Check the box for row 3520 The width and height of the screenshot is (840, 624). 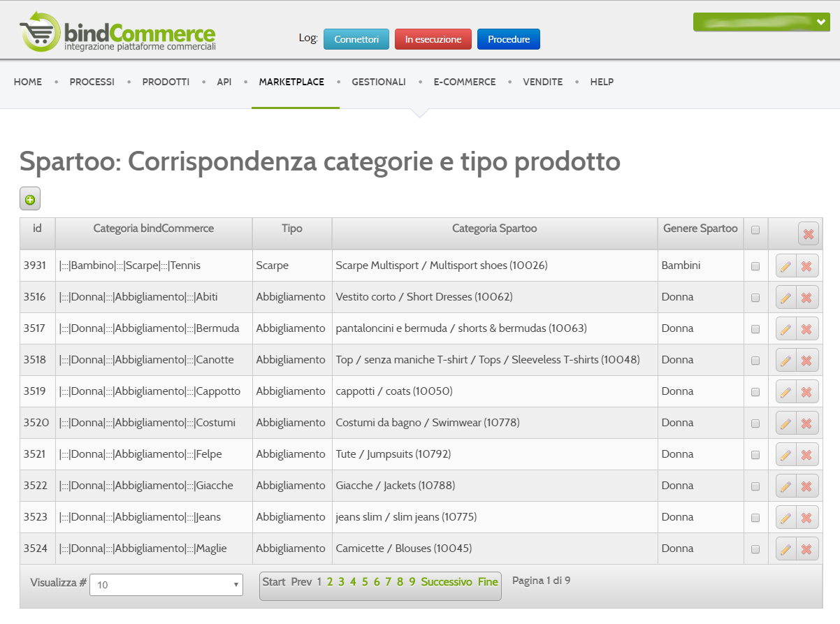point(755,423)
